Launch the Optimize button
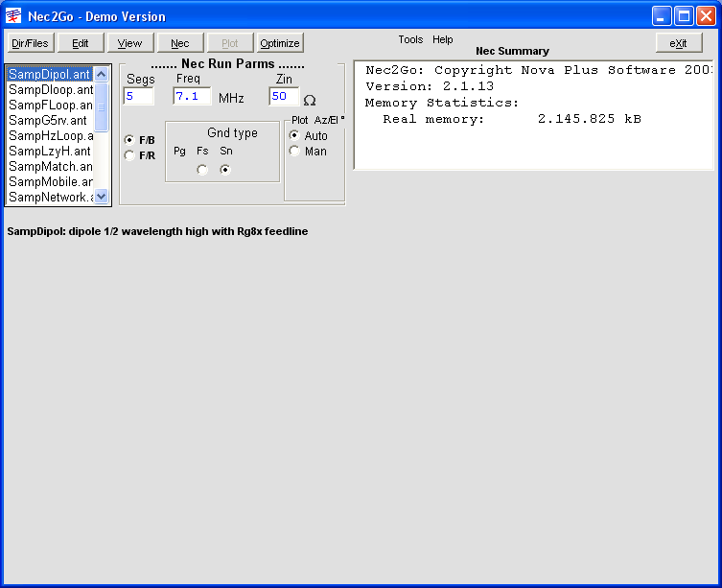 click(x=280, y=43)
